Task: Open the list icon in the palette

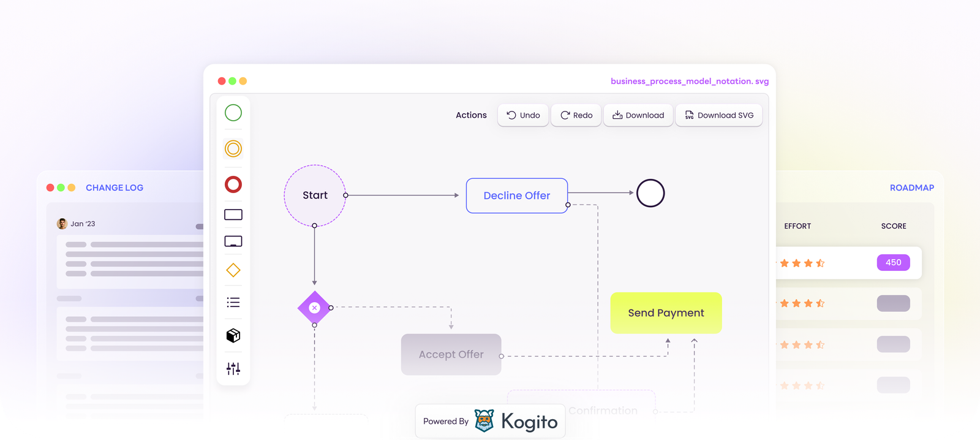Action: tap(233, 303)
